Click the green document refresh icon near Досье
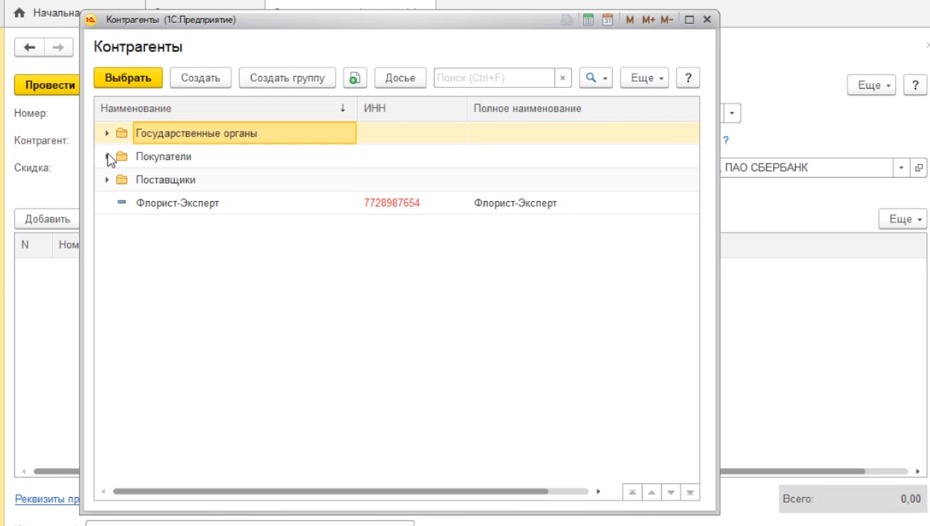Image resolution: width=930 pixels, height=526 pixels. click(x=355, y=78)
